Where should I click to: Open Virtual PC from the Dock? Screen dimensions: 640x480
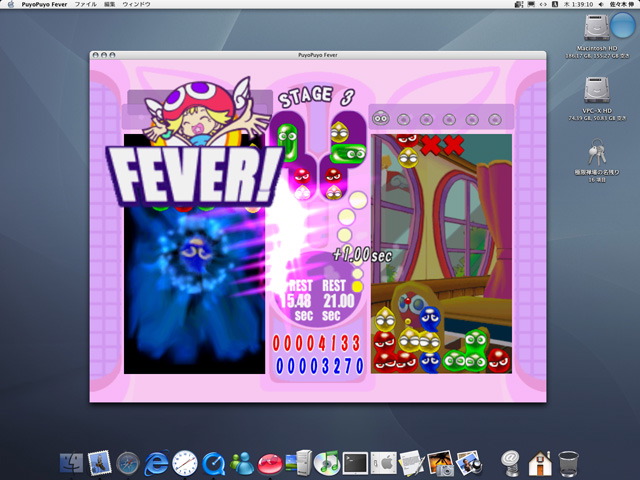pos(299,463)
